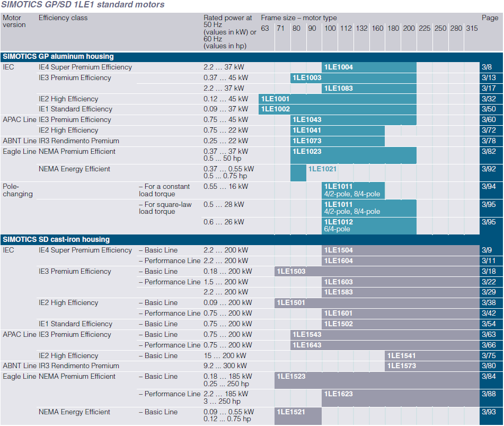Select the 1LE1012 6/4-pole entry
Viewport: 504px width, 426px height.
369,225
